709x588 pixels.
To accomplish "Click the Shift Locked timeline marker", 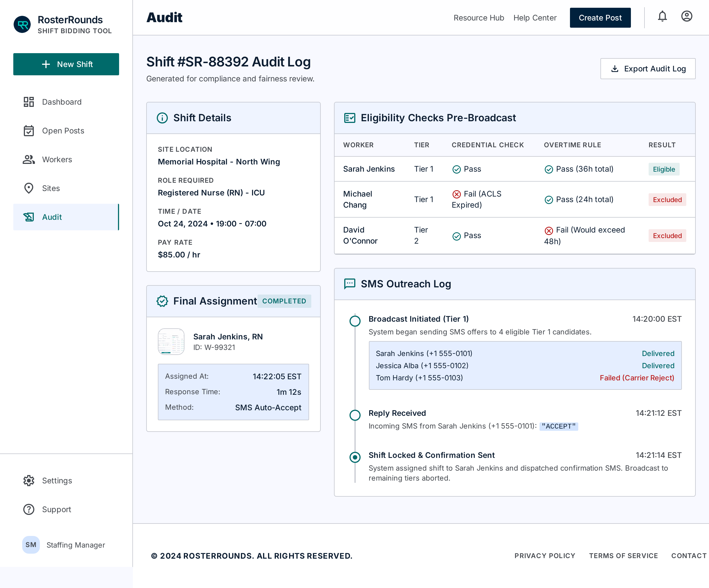I will point(355,457).
